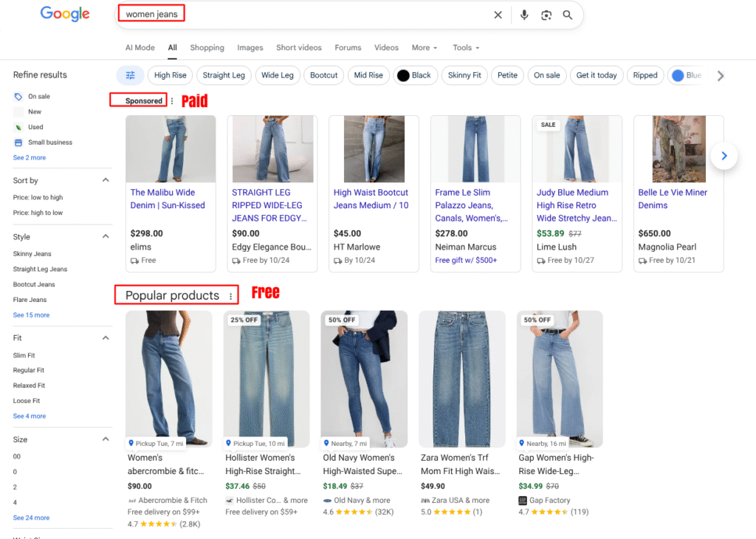Viewport: 756px width, 539px height.
Task: Advance the sponsored carousel with the blue arrow
Action: tap(724, 157)
